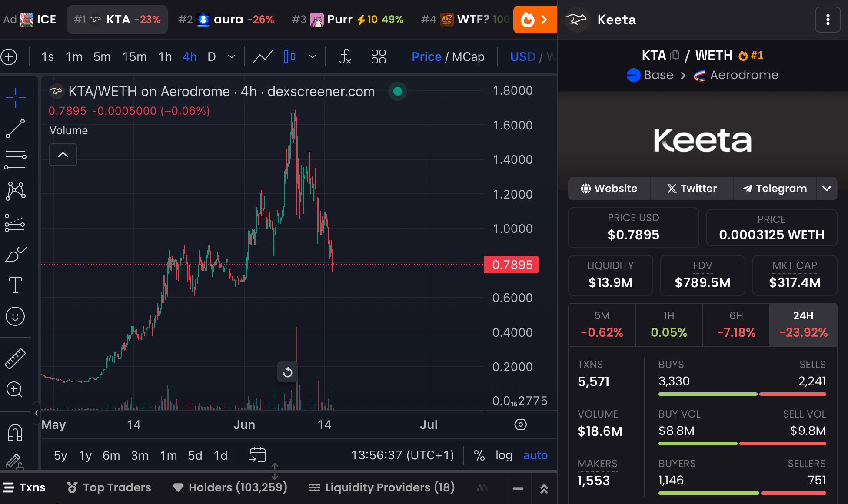Expand the more timeframes dropdown
The width and height of the screenshot is (848, 504).
click(232, 57)
